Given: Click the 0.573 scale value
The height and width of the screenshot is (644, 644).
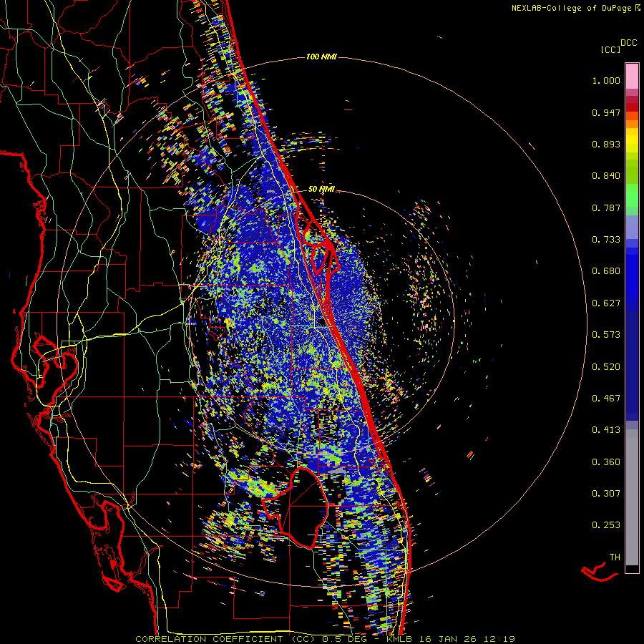Looking at the screenshot, I should coord(606,335).
